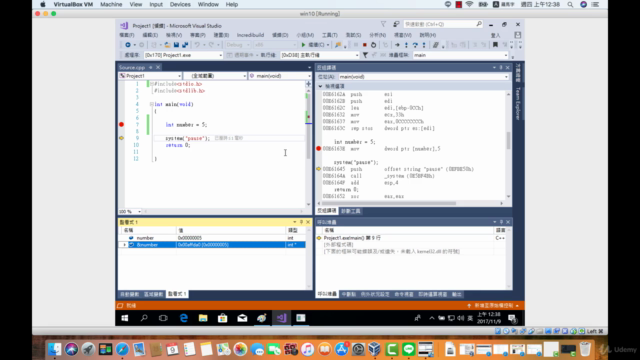This screenshot has width=640, height=360.
Task: Toggle disassembly breakpoint at address 00E6163E
Action: click(x=319, y=149)
